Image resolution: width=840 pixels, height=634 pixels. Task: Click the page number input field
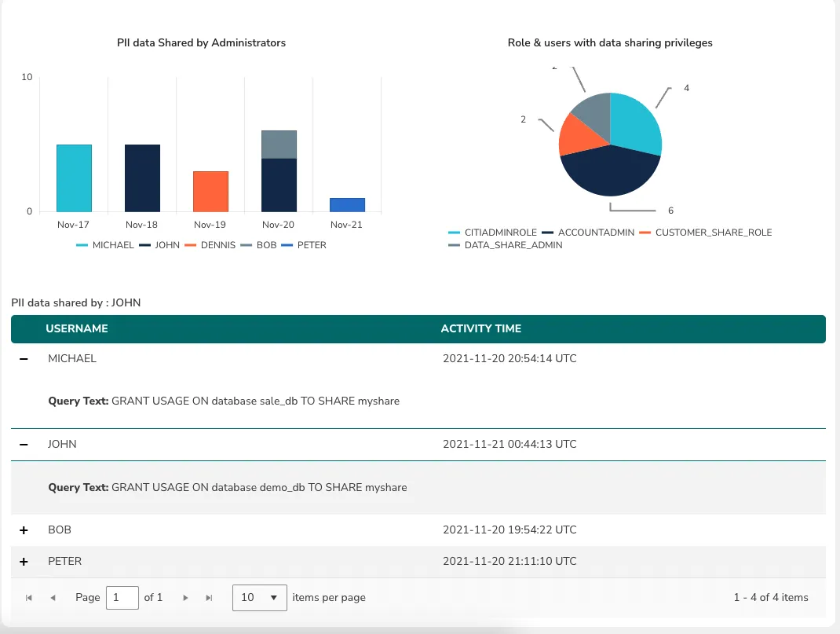point(122,597)
